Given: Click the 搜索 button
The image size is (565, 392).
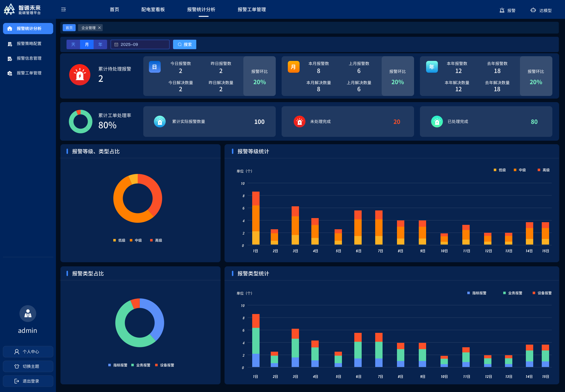Looking at the screenshot, I should (x=185, y=44).
